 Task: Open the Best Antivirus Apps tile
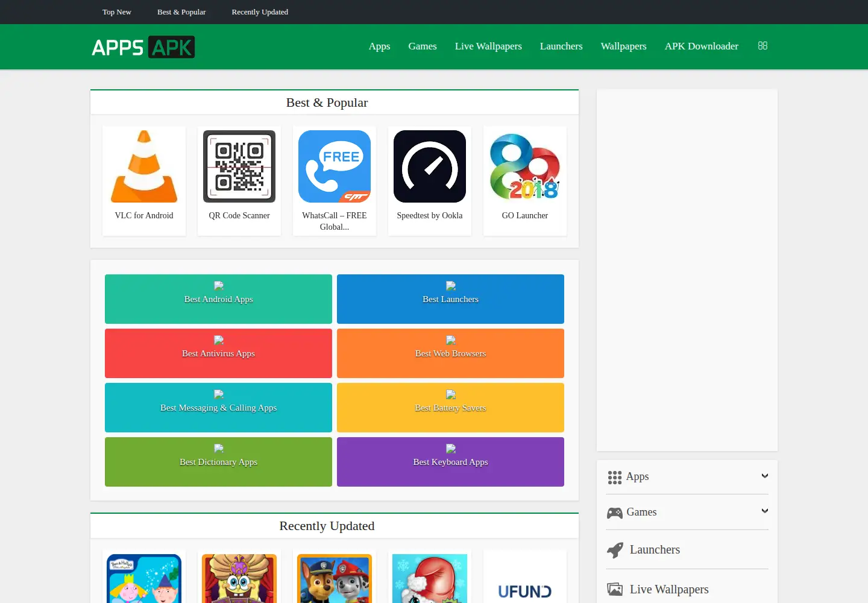coord(218,353)
